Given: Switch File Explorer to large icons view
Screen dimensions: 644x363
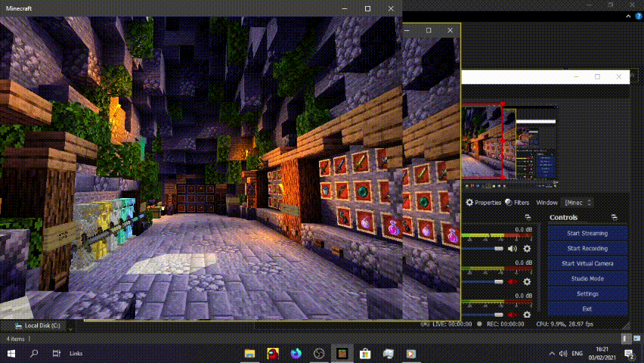Looking at the screenshot, I should coord(636,339).
